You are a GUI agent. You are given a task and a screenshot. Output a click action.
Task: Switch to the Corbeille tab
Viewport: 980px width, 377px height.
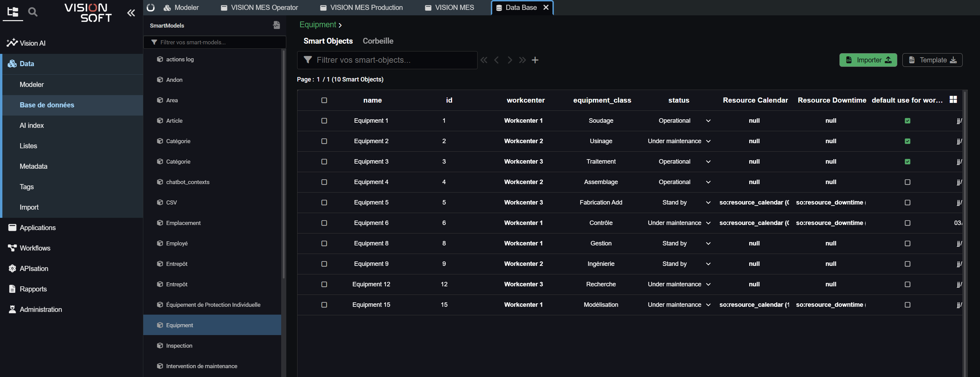[378, 41]
